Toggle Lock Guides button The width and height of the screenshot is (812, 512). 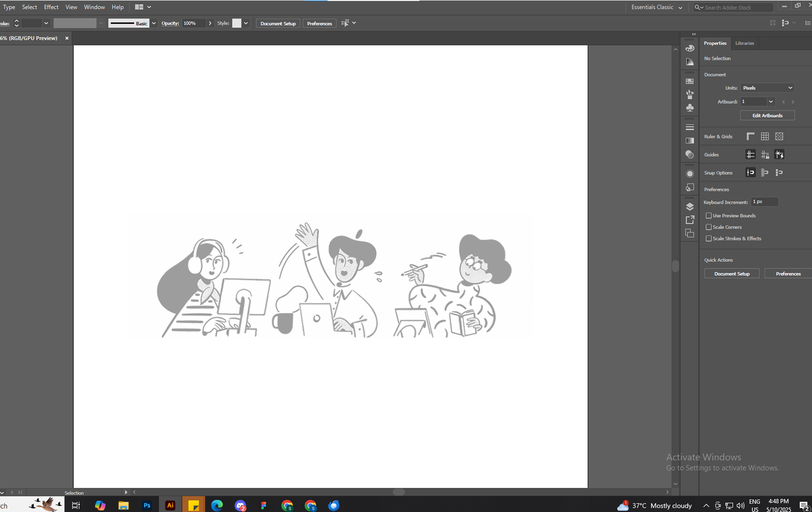[x=765, y=154]
